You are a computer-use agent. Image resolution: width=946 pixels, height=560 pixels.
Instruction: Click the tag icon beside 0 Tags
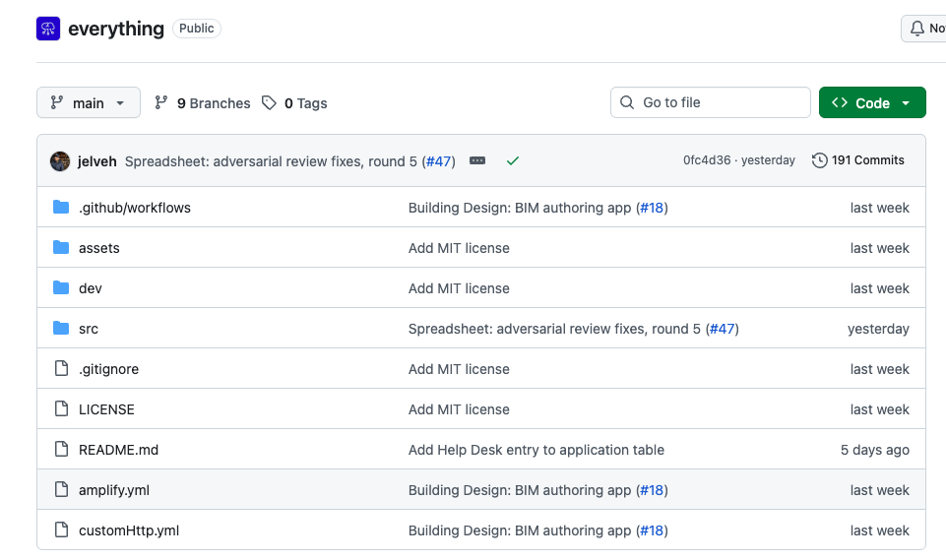pyautogui.click(x=269, y=102)
